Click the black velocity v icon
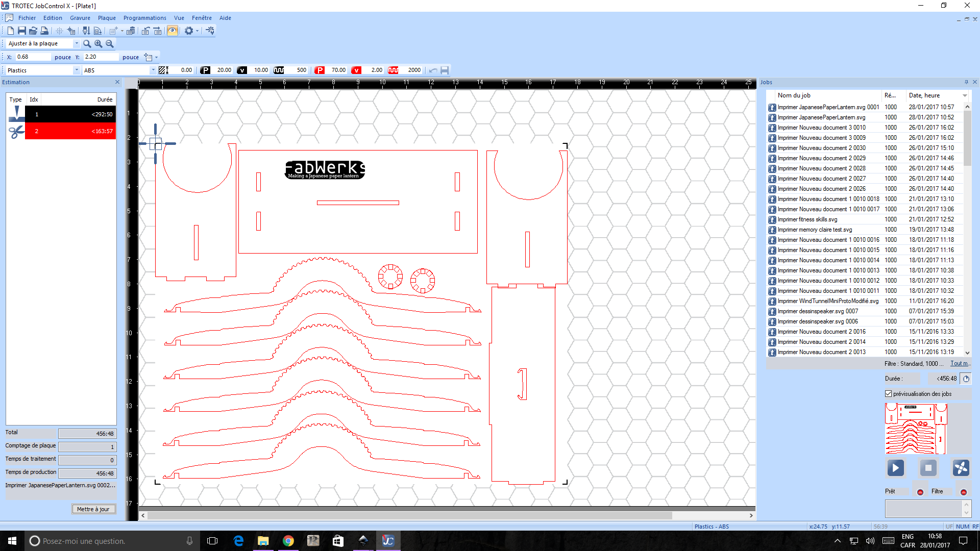 pyautogui.click(x=242, y=70)
